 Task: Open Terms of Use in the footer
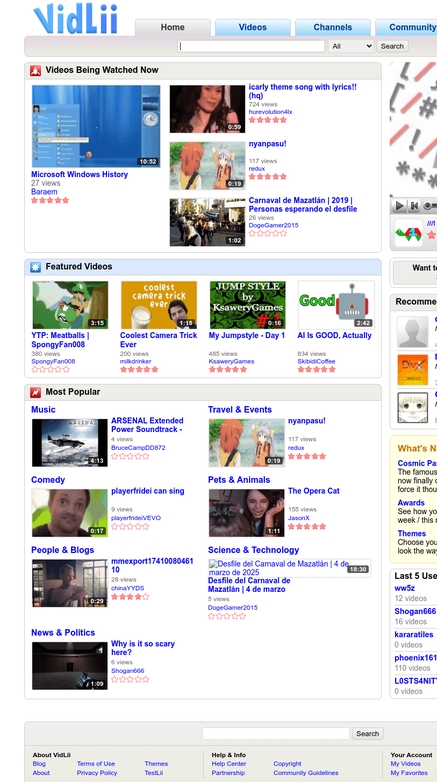click(96, 764)
